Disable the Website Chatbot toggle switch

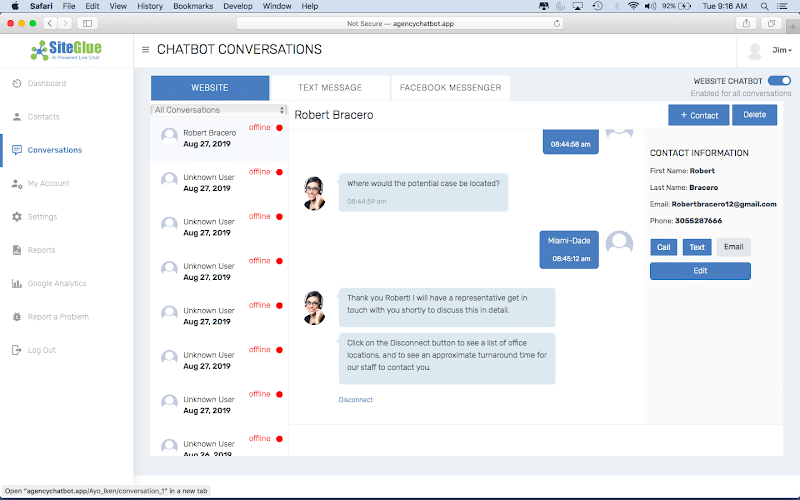[779, 81]
